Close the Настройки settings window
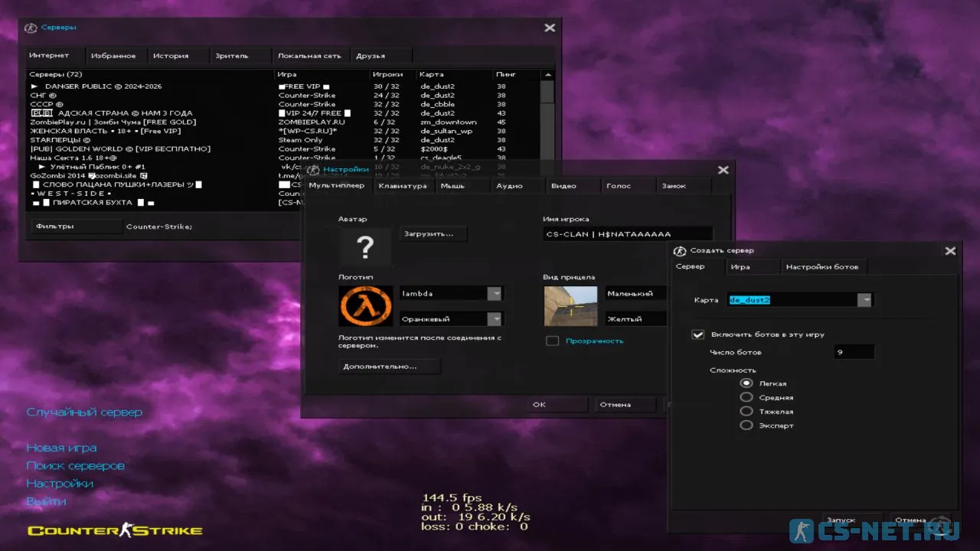Viewport: 980px width, 551px height. 723,170
